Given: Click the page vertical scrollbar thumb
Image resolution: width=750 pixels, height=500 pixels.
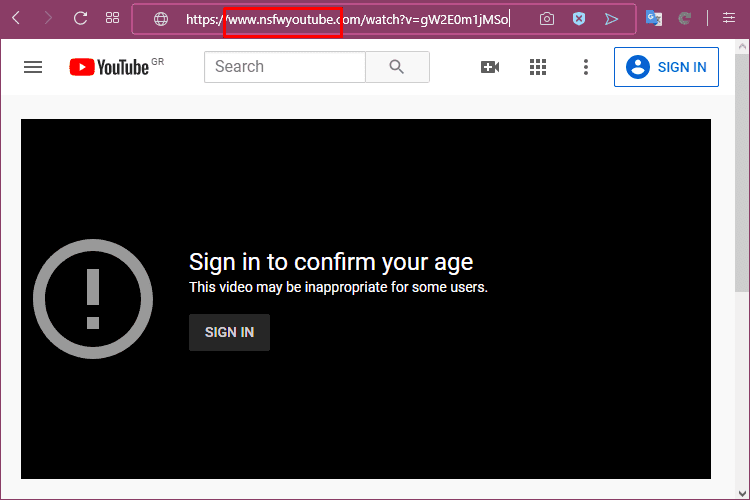Looking at the screenshot, I should click(x=742, y=172).
